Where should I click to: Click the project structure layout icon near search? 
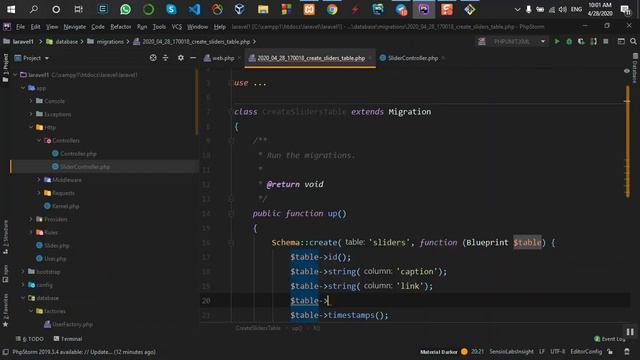(x=621, y=41)
